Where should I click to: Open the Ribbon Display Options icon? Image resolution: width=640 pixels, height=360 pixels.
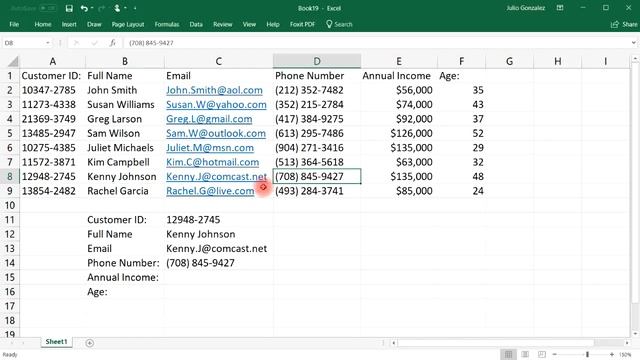tap(560, 8)
